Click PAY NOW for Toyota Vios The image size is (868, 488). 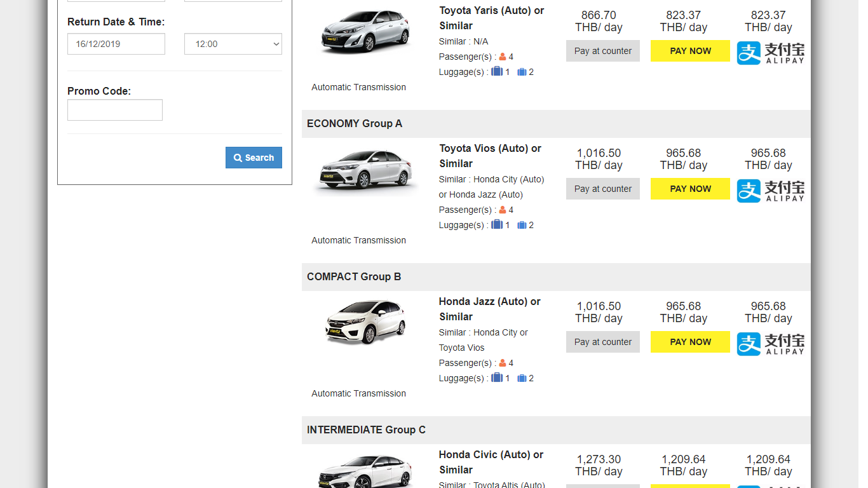click(x=691, y=189)
